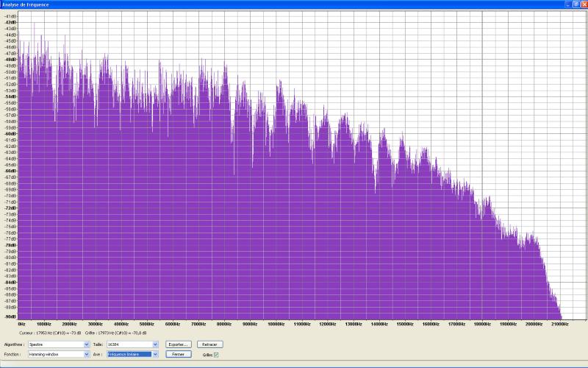
Task: Click the Exporter... button
Action: [179, 344]
